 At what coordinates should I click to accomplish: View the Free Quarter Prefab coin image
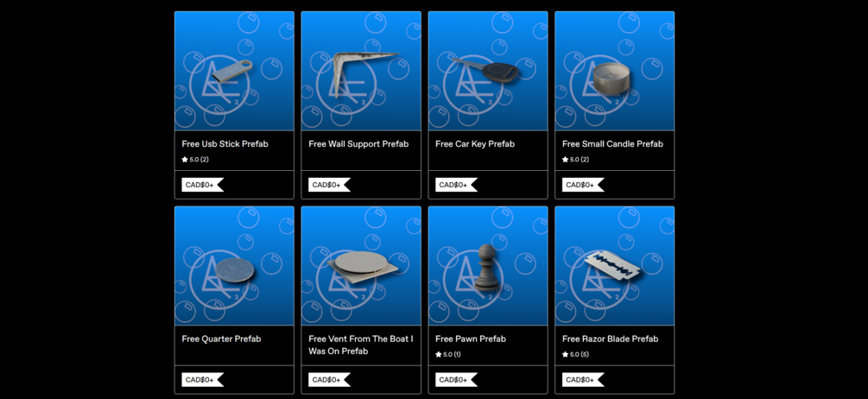(x=234, y=266)
